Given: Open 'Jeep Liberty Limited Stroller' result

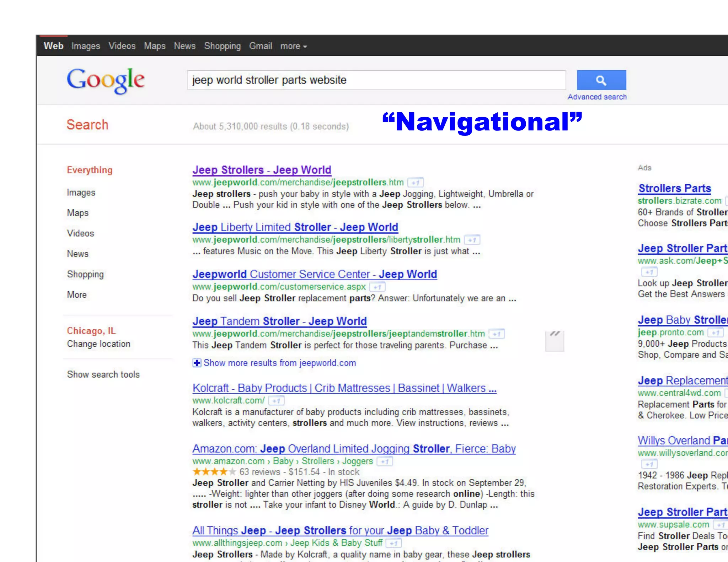Looking at the screenshot, I should click(x=295, y=227).
